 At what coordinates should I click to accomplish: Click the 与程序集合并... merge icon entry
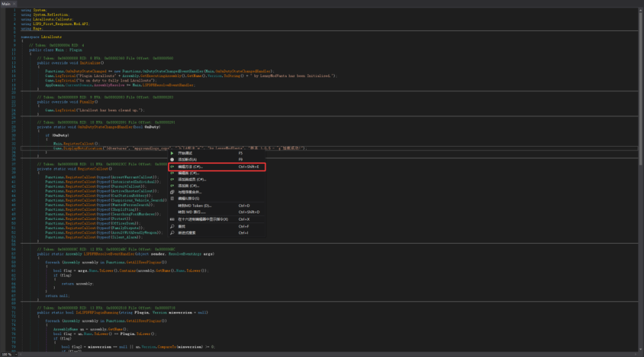coord(216,192)
